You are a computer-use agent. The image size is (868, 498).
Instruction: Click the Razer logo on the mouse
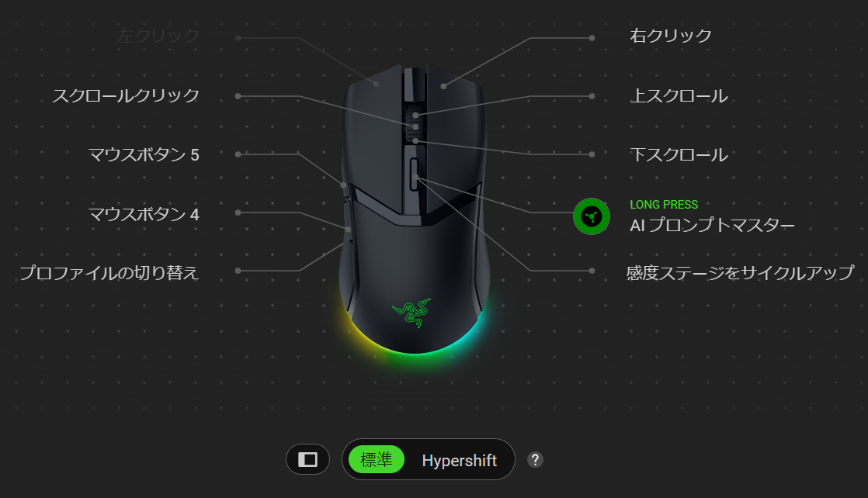(x=411, y=313)
